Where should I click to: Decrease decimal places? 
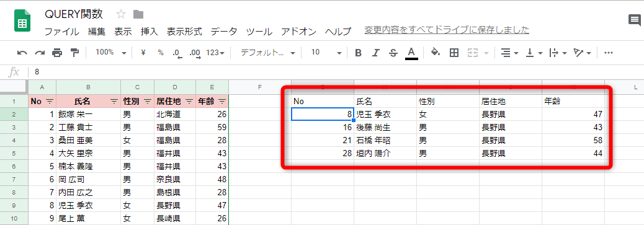[x=177, y=53]
